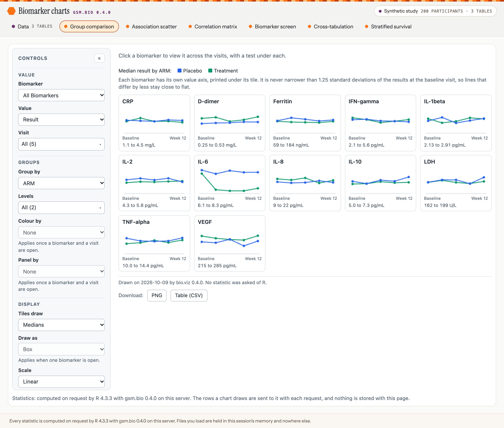This screenshot has height=428, width=504.
Task: Collapse the Controls panel with the chevron button
Action: tap(99, 58)
